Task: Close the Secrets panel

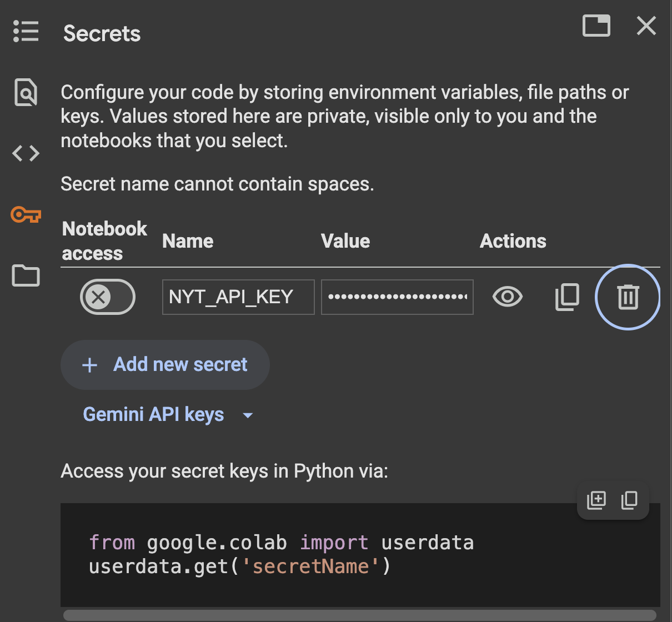Action: [646, 26]
